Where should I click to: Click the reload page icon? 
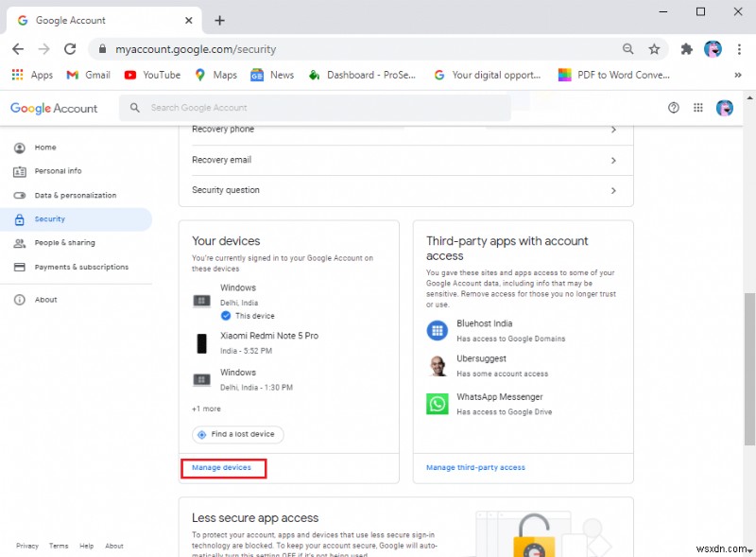70,49
